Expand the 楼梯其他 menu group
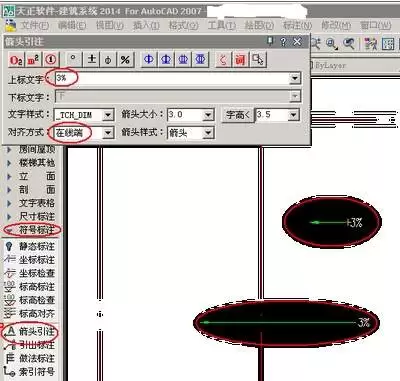Viewport: 400px width, 381px height. (x=32, y=163)
